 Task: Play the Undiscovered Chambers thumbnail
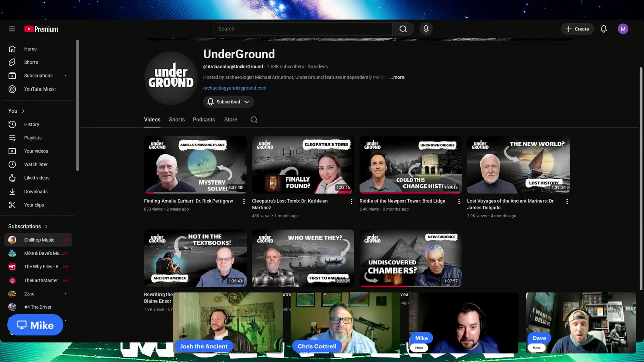[411, 258]
